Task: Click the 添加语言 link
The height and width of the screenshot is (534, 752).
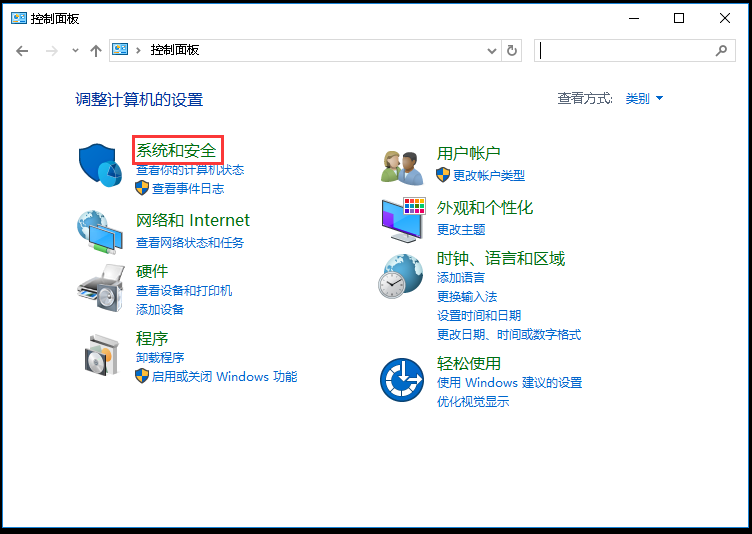Action: [x=460, y=277]
